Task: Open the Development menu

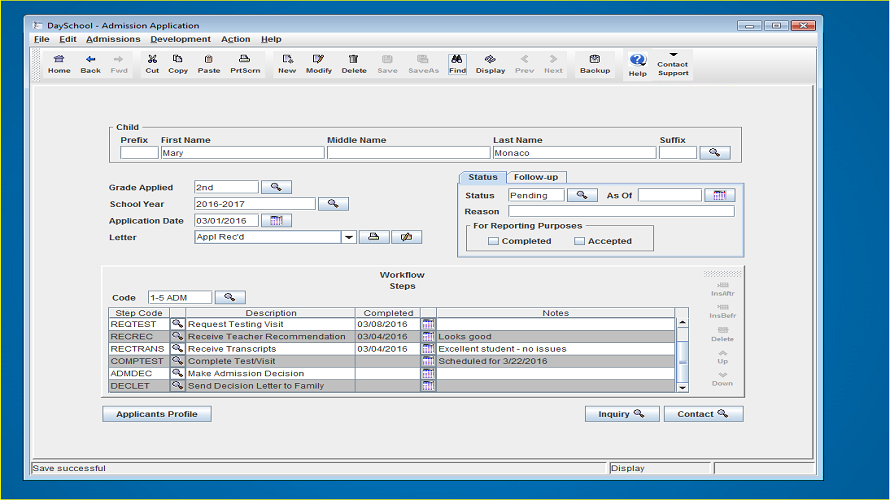Action: (x=180, y=39)
